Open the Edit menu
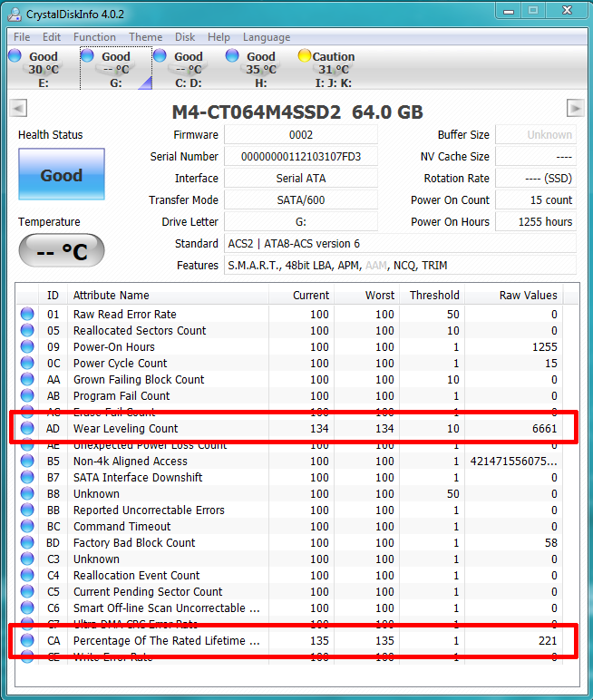 click(52, 37)
